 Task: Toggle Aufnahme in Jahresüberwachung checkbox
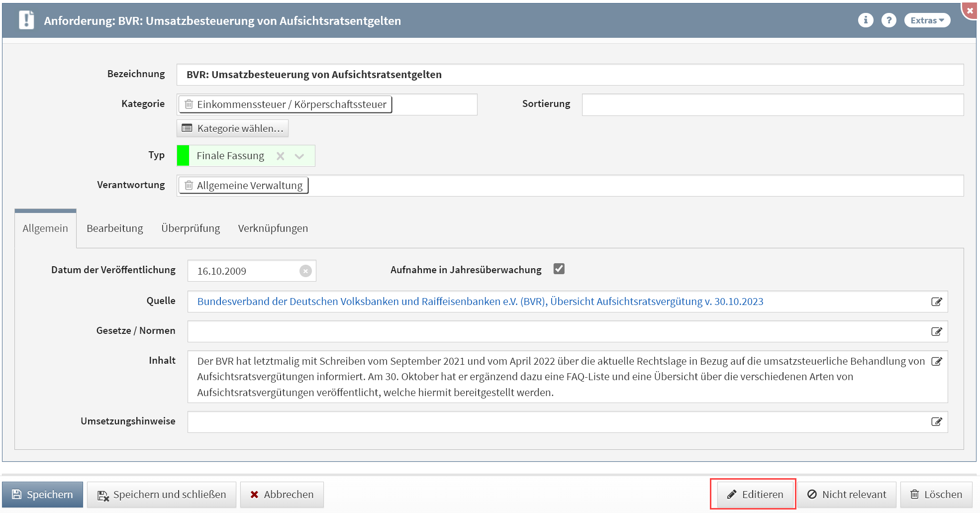click(x=559, y=269)
